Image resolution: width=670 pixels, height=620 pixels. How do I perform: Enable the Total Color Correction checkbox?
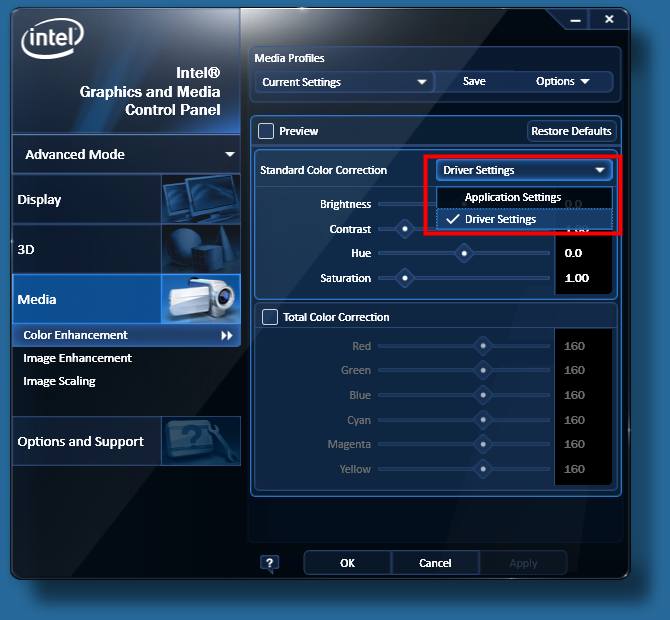click(270, 317)
